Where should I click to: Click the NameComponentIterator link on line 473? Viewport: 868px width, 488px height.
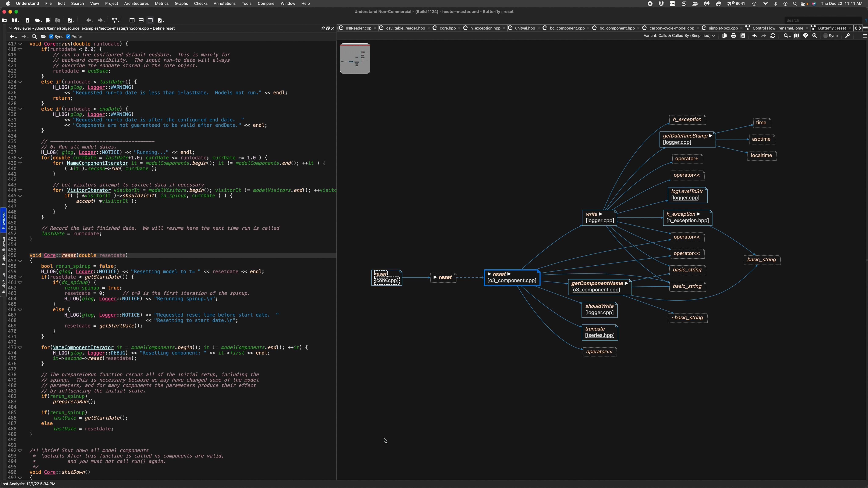click(83, 348)
